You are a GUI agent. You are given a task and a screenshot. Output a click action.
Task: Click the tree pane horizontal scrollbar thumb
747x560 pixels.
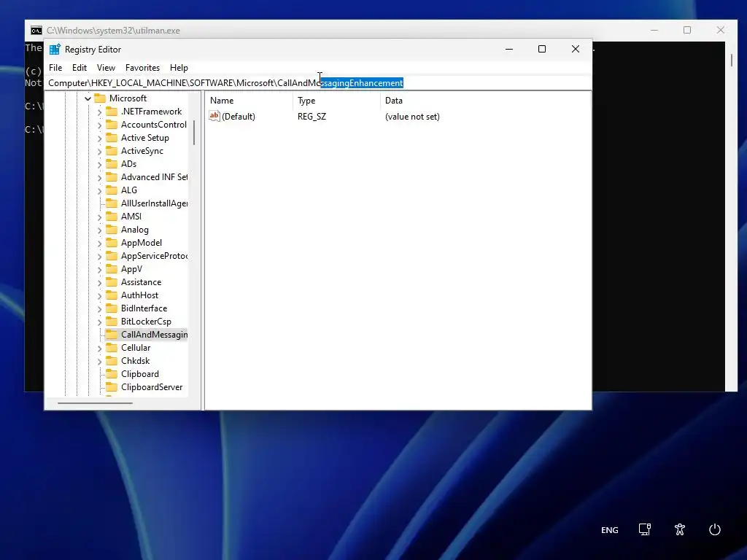tap(95, 403)
